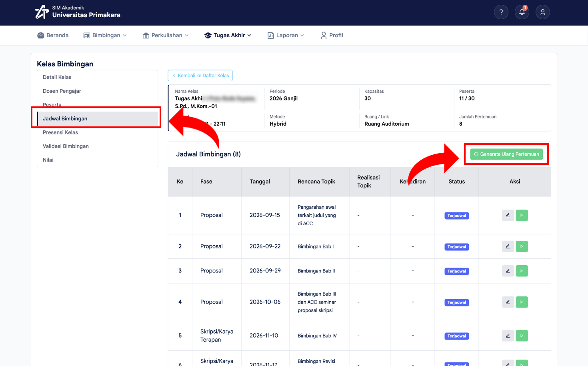
Task: Click the Ruang Auditorium value
Action: [387, 124]
